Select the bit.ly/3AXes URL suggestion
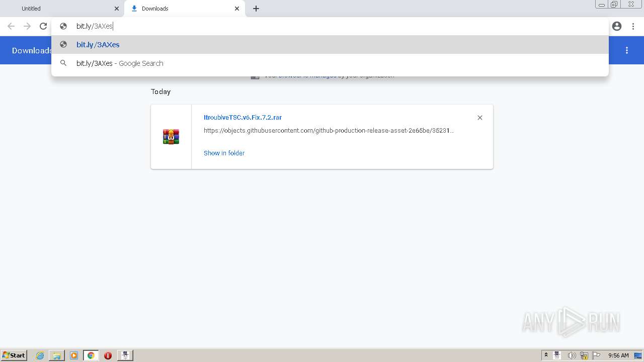This screenshot has width=644, height=362. click(x=330, y=45)
